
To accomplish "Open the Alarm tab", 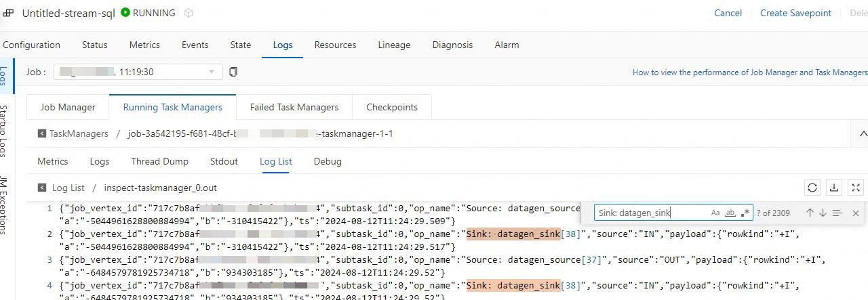I will [x=507, y=45].
